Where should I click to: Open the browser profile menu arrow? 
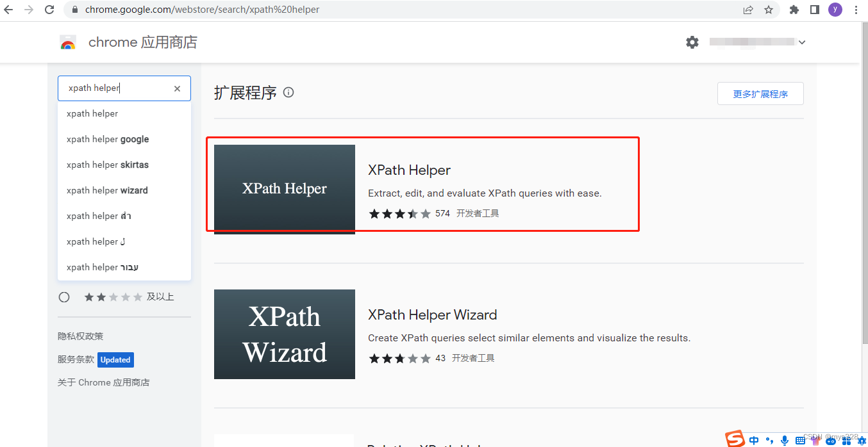[x=802, y=42]
